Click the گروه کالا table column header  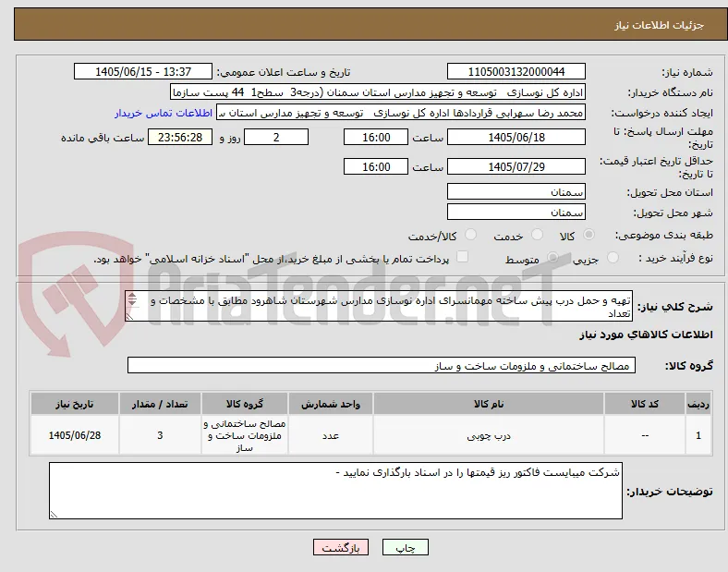(x=245, y=404)
